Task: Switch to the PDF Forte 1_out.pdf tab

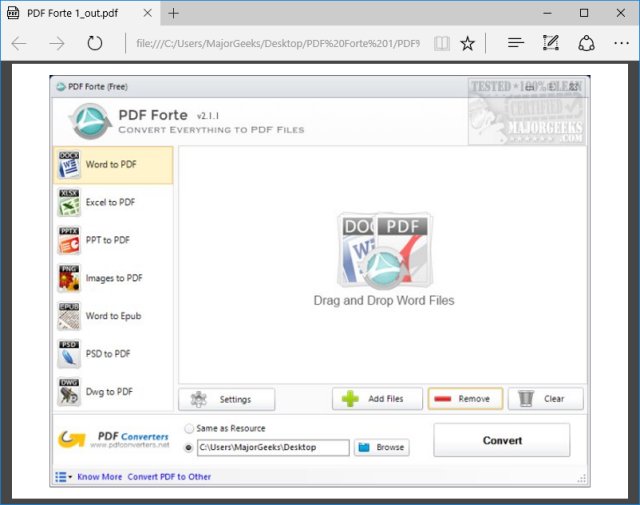Action: [80, 13]
